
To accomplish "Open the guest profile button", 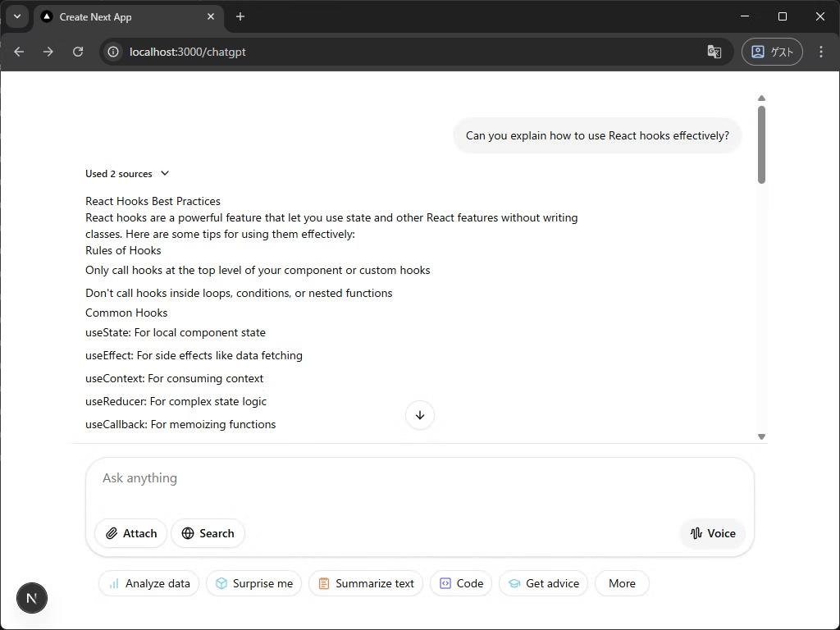I will 772,52.
